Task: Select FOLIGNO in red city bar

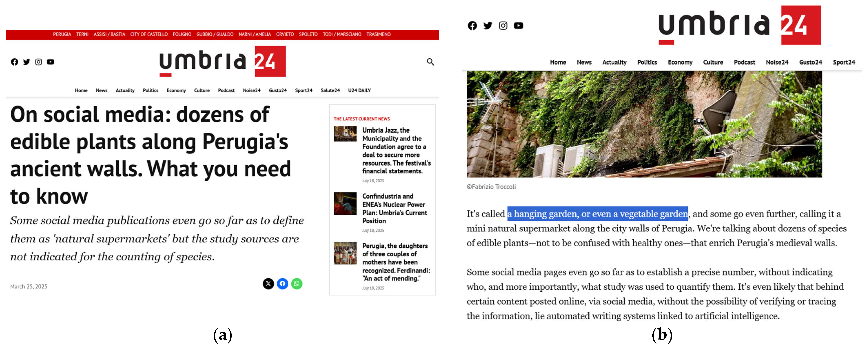Action: point(182,34)
